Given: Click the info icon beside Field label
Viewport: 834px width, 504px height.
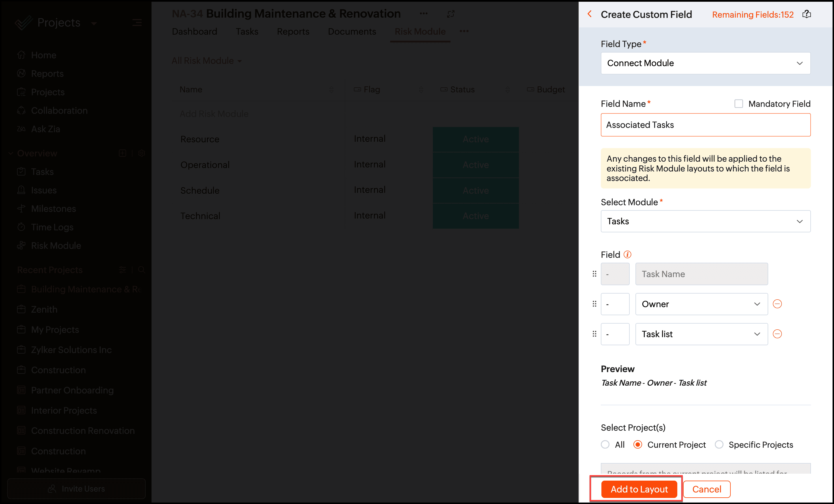Looking at the screenshot, I should tap(627, 255).
